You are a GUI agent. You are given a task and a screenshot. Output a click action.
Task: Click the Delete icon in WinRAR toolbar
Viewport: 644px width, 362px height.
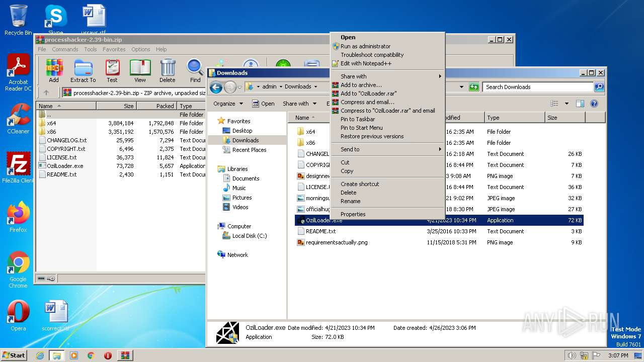click(x=168, y=70)
